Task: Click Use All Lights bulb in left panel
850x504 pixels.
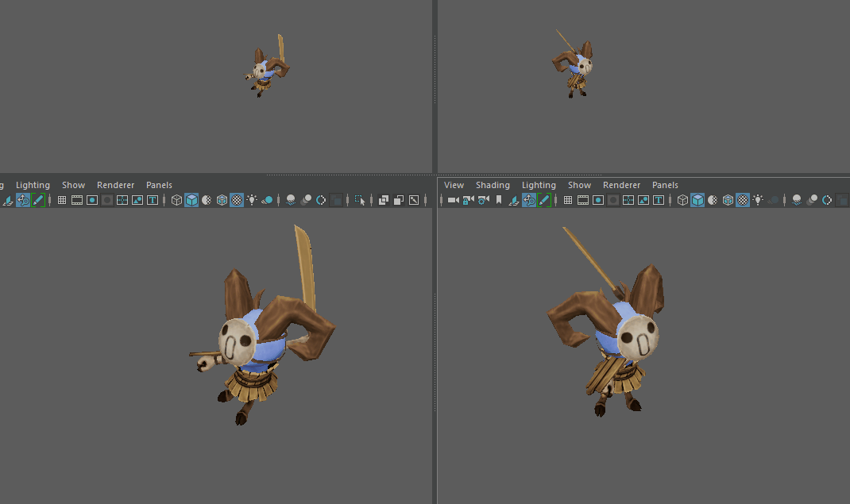Action: click(252, 200)
